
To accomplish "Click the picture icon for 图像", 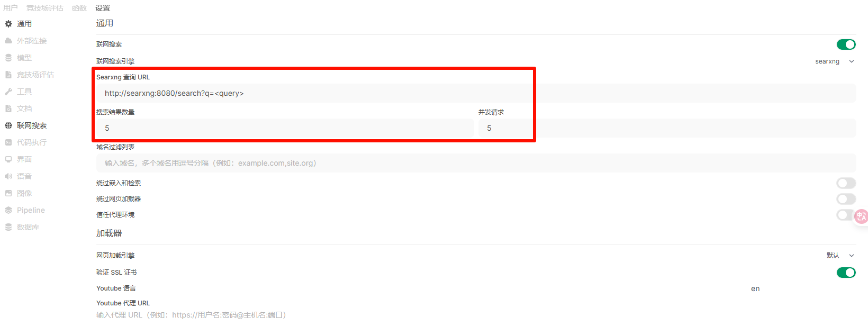I will (8, 193).
